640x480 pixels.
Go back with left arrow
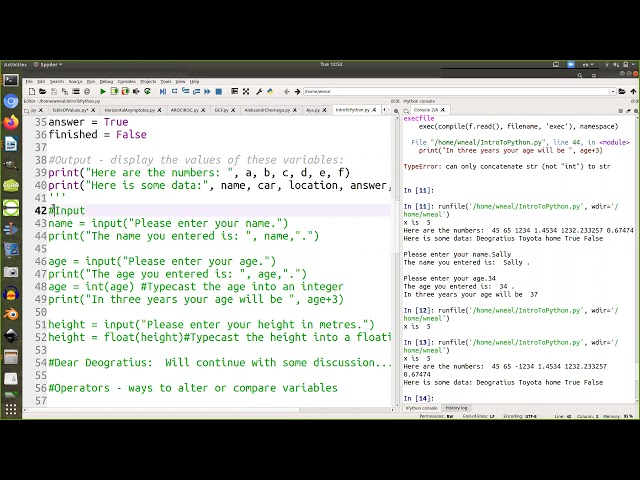(x=287, y=91)
